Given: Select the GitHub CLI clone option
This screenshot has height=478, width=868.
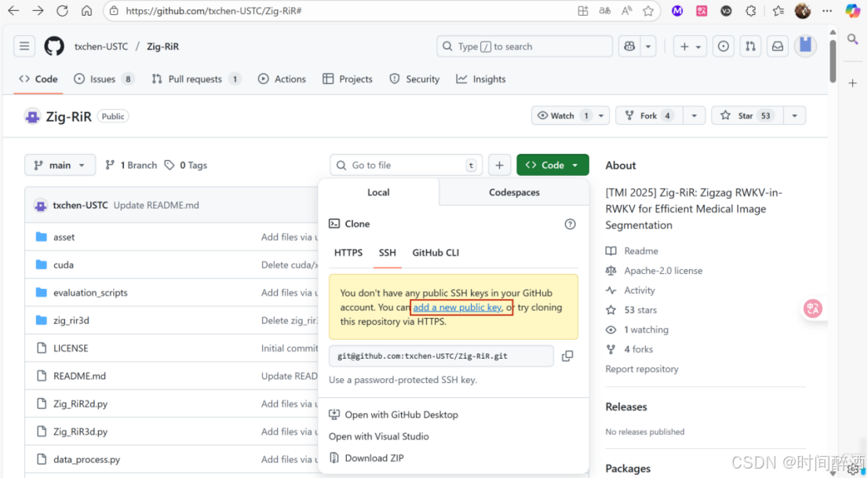Looking at the screenshot, I should [436, 253].
